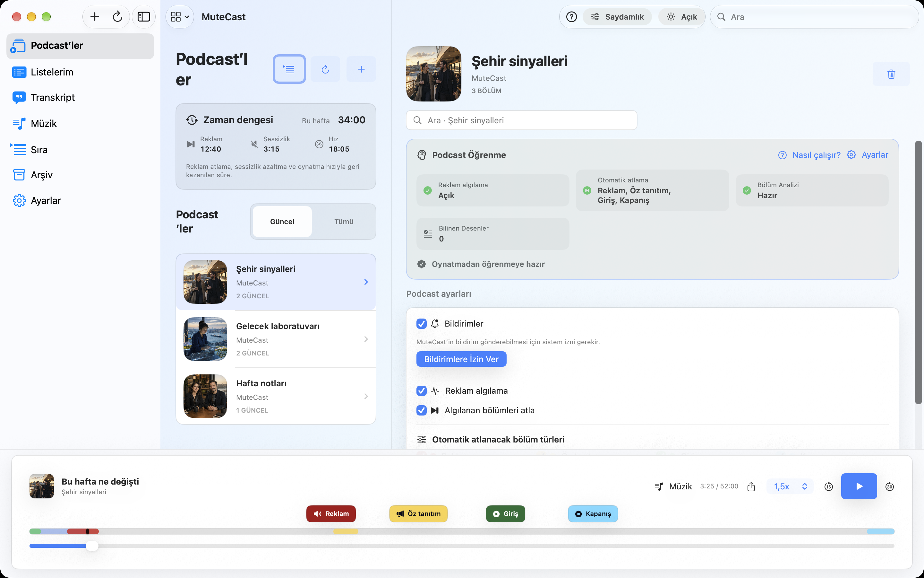
Task: Uncheck Algılanan bölümleri atla checkbox
Action: [x=422, y=410]
